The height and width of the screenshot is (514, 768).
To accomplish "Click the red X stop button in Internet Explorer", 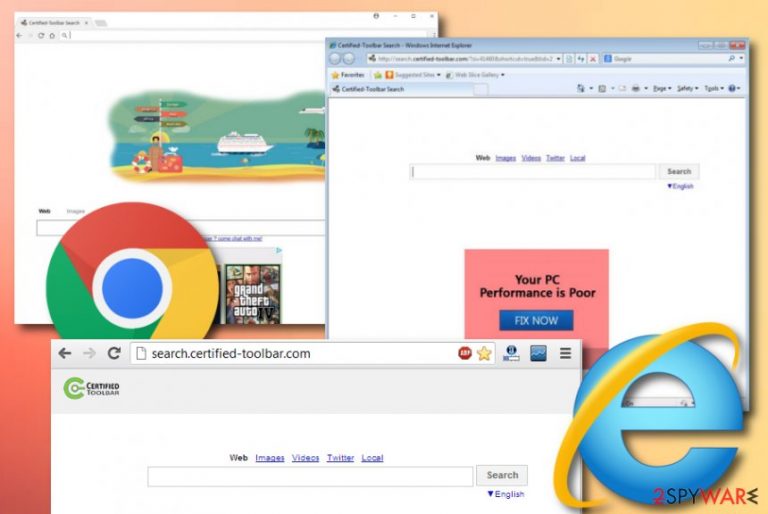I will click(x=593, y=59).
